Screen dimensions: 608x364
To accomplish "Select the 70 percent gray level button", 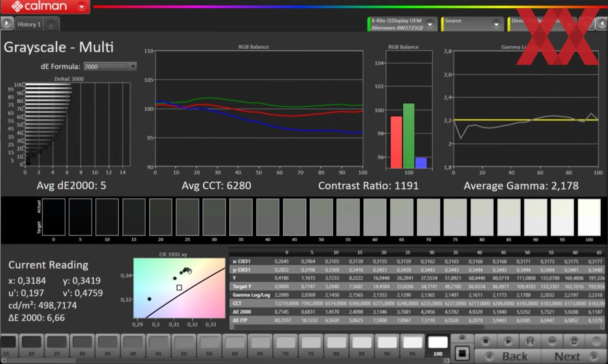I will 286,346.
